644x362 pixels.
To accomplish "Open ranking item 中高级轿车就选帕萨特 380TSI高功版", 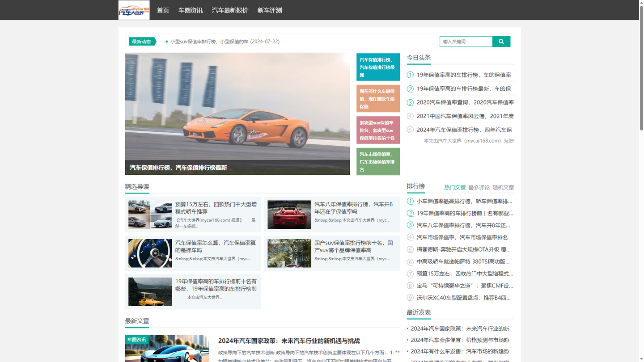I will (463, 261).
